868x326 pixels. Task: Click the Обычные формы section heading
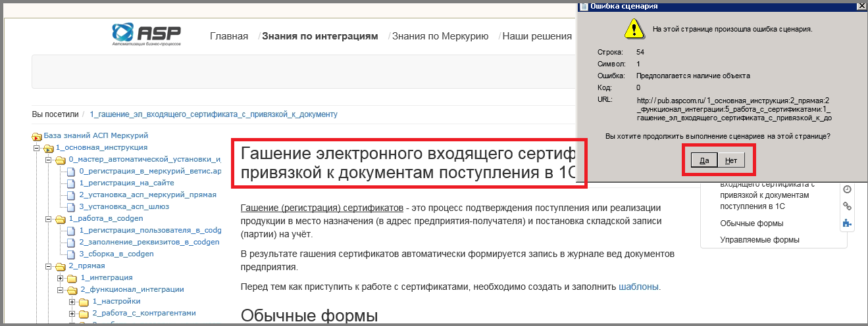[309, 316]
